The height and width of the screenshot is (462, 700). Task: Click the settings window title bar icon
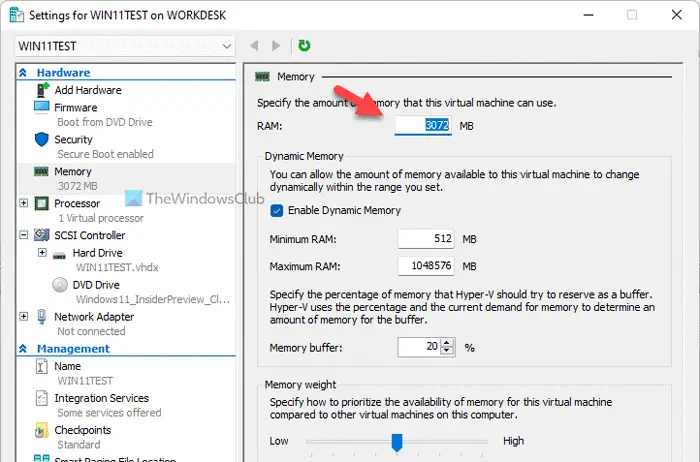17,15
